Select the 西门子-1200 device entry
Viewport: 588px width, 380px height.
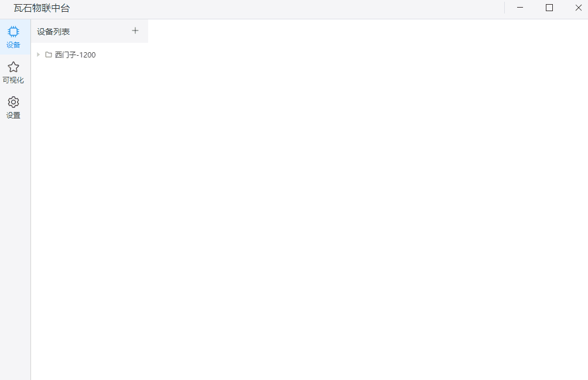(x=76, y=55)
